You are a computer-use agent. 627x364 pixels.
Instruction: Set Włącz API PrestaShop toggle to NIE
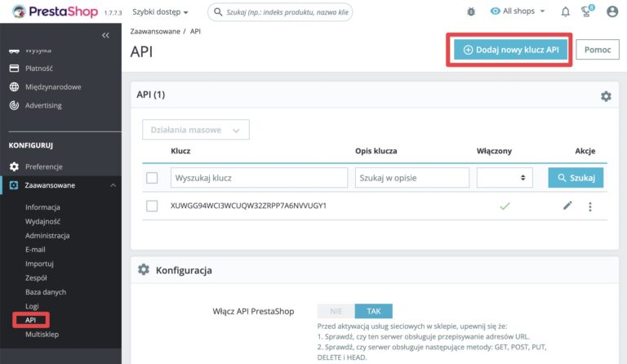[336, 311]
